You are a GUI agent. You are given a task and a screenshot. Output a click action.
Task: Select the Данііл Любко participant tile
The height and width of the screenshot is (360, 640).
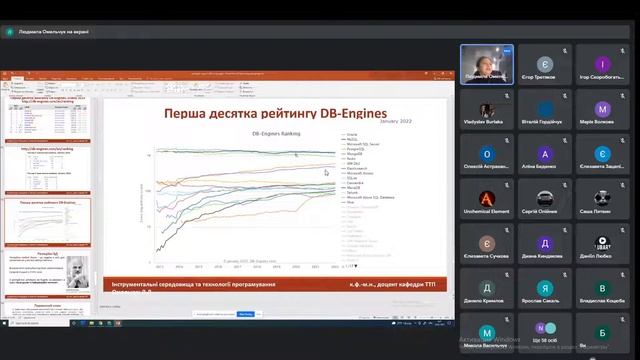[x=602, y=244]
